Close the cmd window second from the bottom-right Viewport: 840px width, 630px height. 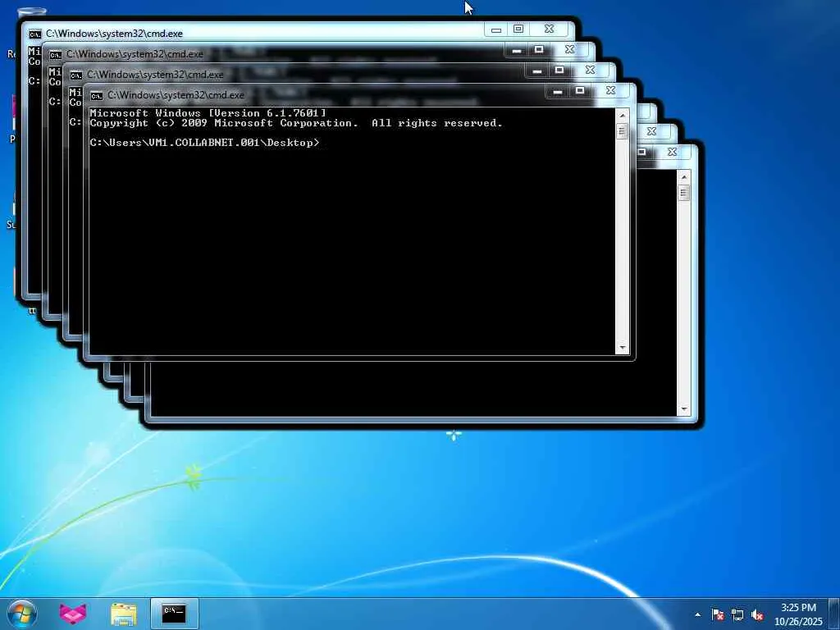[652, 131]
